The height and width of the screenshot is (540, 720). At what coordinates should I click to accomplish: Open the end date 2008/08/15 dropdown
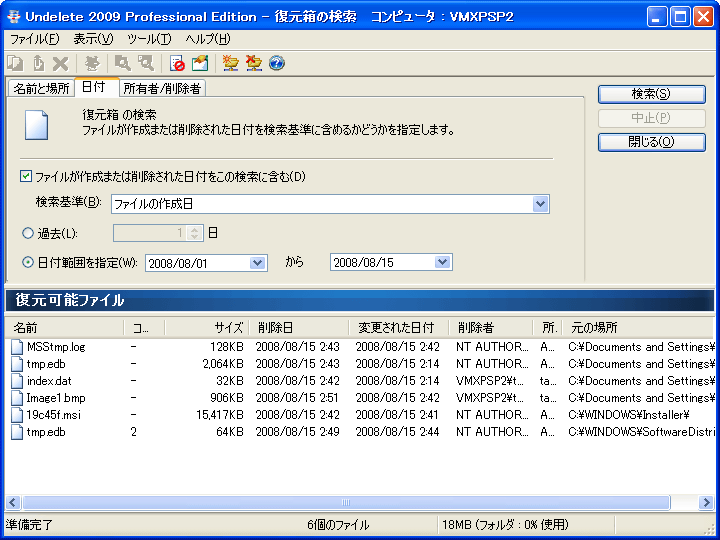coord(442,262)
